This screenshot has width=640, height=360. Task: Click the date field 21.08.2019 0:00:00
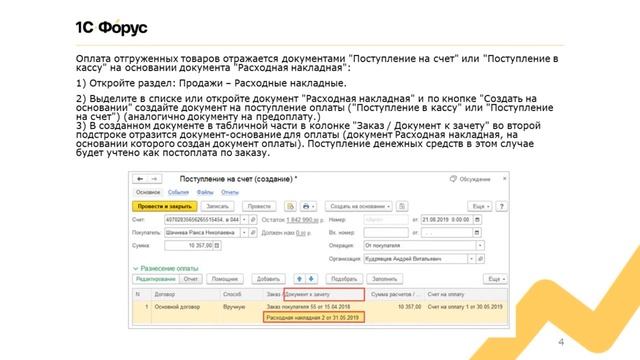click(447, 220)
